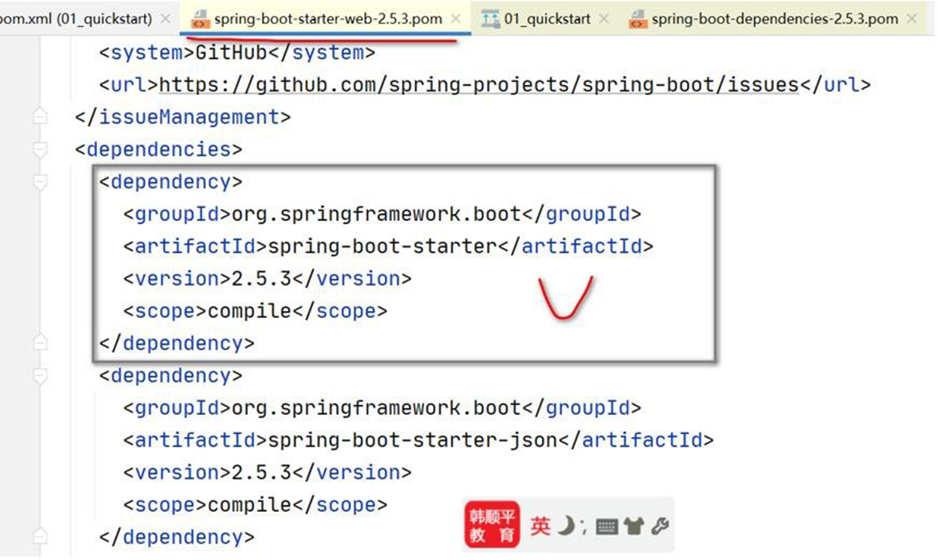Open the spring-boot-dependencies-2.5.3.pom tab
This screenshot has width=938, height=560.
775,18
